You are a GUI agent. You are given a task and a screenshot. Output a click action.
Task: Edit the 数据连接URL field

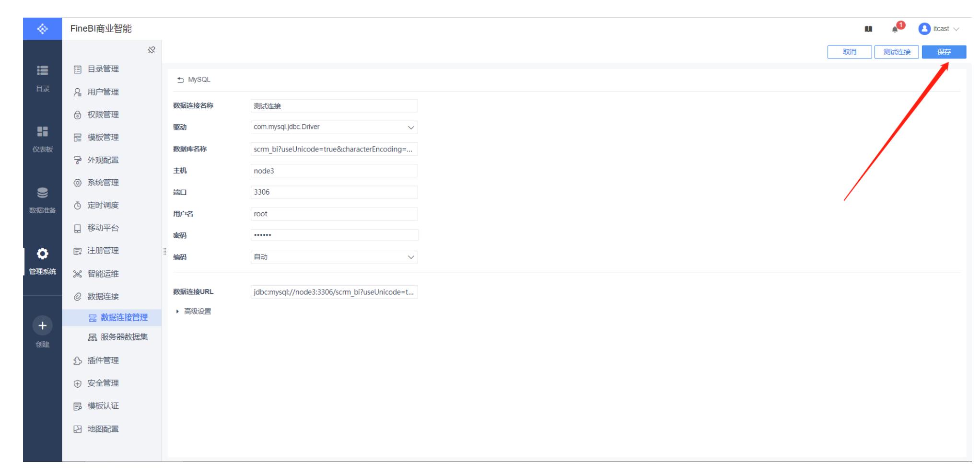pos(334,292)
